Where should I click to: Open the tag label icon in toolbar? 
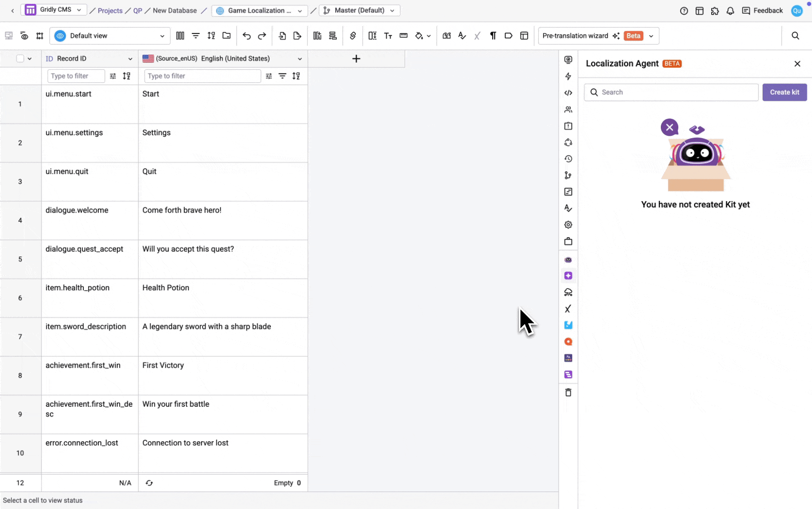tap(508, 36)
